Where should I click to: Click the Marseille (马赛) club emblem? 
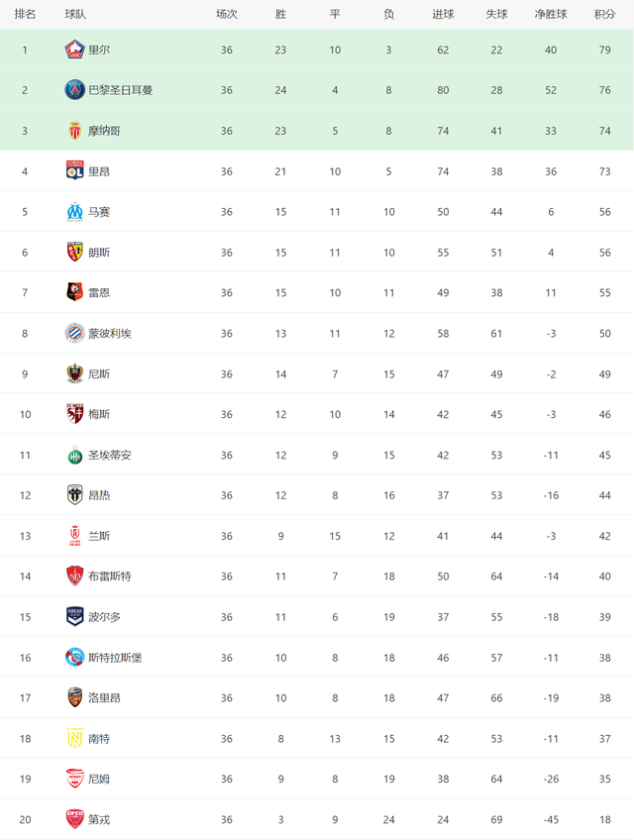coord(74,212)
